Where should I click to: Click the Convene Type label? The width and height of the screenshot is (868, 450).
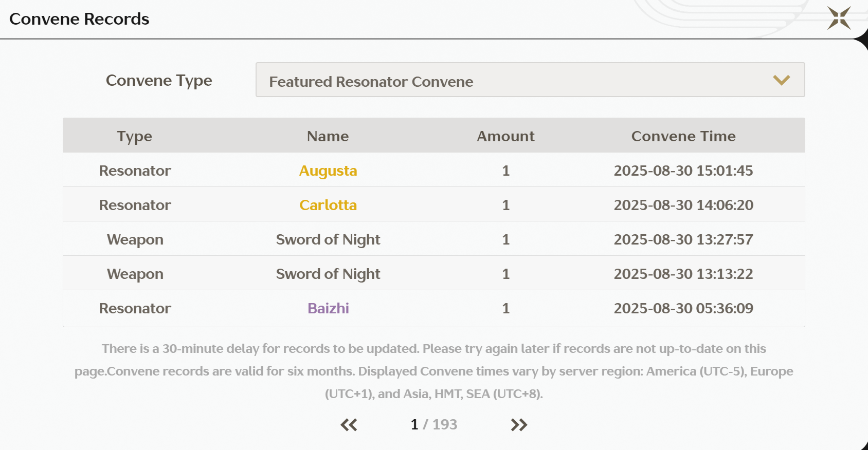159,81
